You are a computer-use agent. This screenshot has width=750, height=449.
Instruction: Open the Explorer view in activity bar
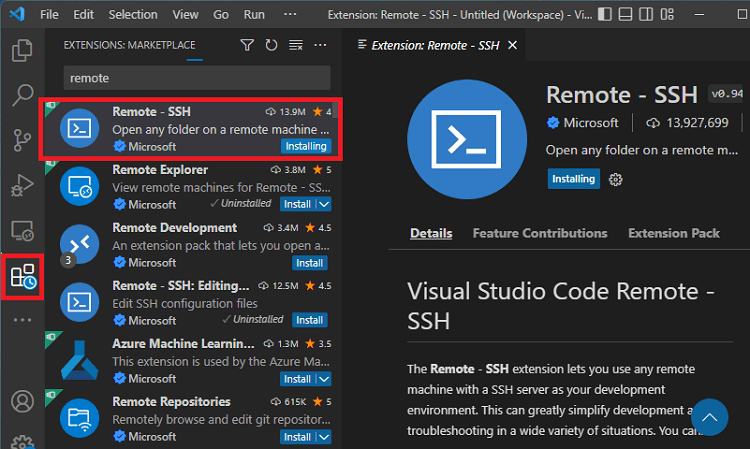(x=22, y=51)
